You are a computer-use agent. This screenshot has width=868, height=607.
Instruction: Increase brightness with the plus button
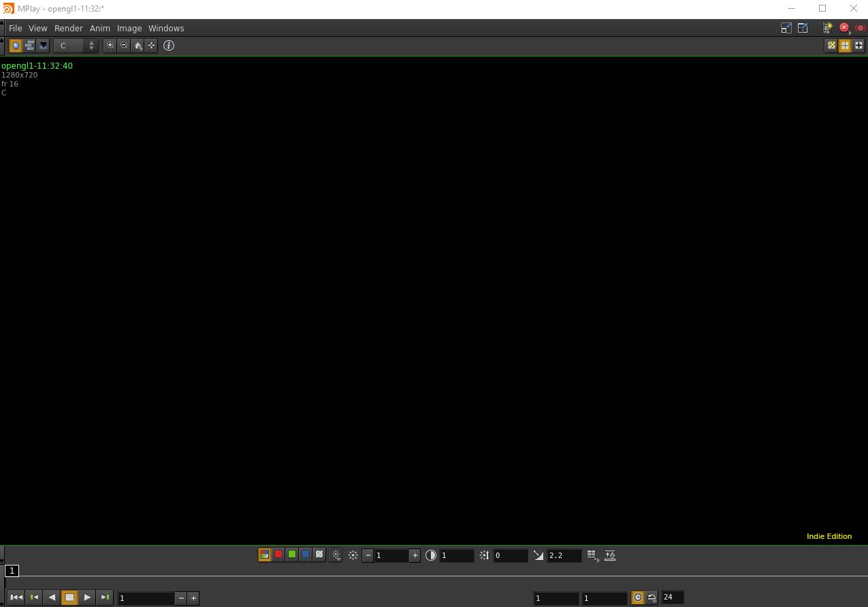[415, 555]
